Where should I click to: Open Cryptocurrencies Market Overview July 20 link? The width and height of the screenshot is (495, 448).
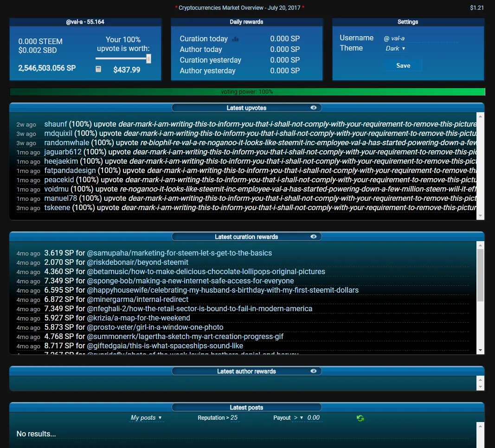(239, 7)
